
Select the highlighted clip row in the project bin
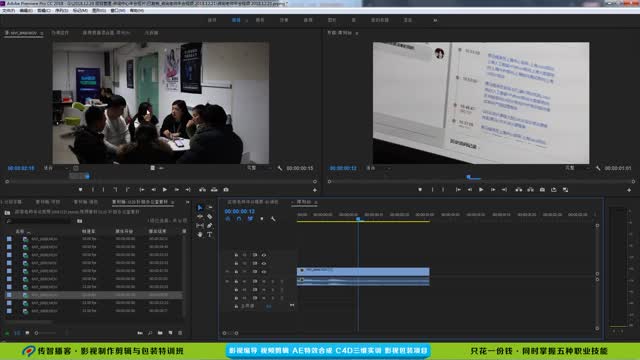click(x=94, y=295)
